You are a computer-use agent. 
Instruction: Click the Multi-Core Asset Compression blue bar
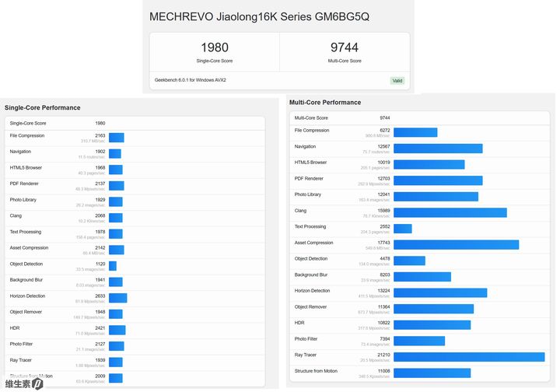click(457, 245)
